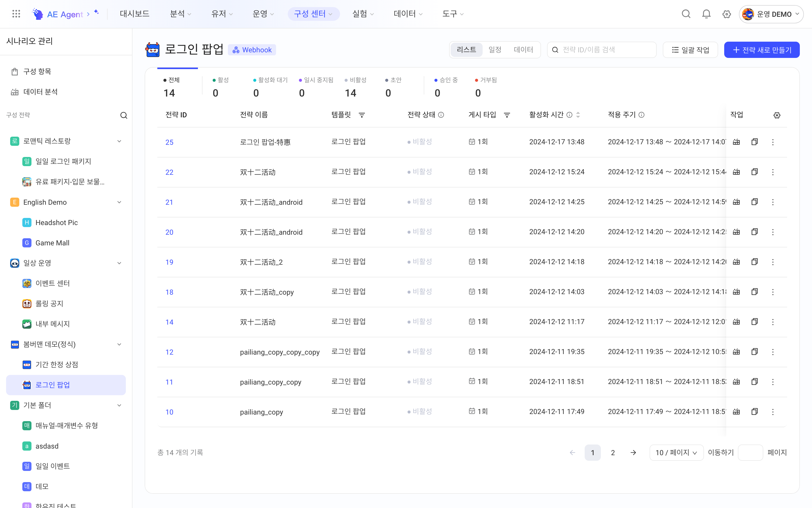812x508 pixels.
Task: Click the sidebar strategy search icon
Action: click(124, 115)
